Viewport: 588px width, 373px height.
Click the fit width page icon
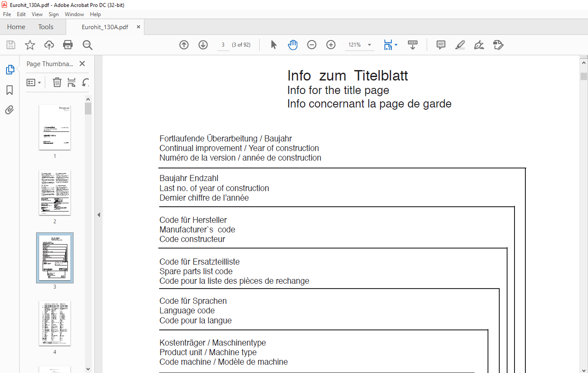click(x=388, y=45)
